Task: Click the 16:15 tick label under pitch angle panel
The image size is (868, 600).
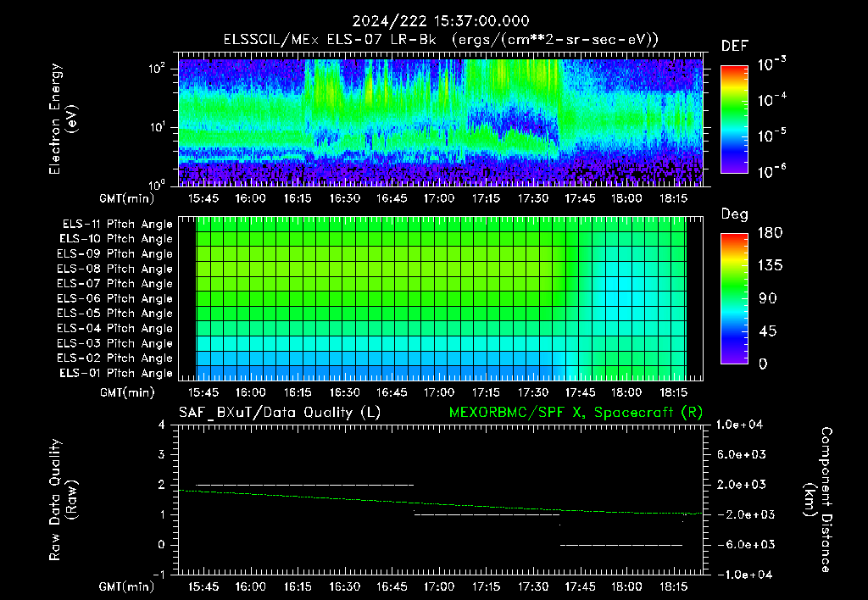Action: (298, 392)
